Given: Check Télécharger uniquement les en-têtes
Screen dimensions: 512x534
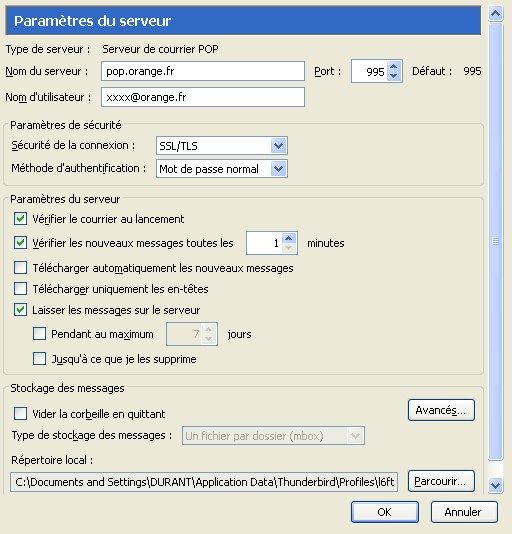Looking at the screenshot, I should [x=20, y=289].
